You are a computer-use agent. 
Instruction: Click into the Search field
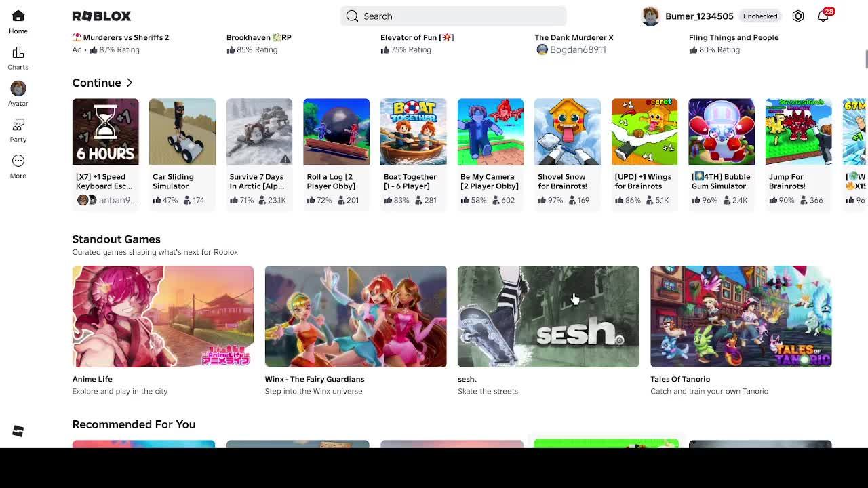pyautogui.click(x=453, y=16)
